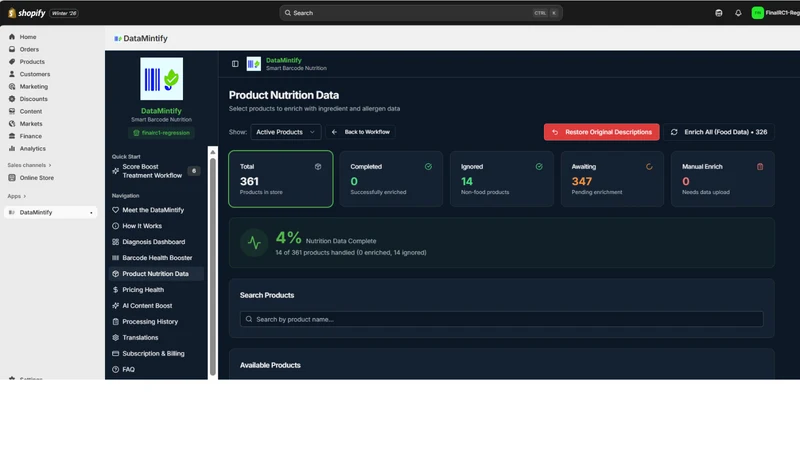800x450 pixels.
Task: Click the Analytics bar chart icon
Action: (12, 148)
